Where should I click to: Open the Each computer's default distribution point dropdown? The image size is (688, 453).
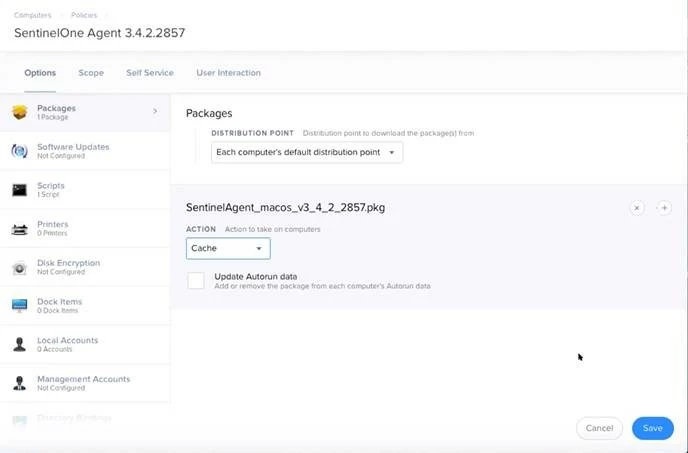307,152
